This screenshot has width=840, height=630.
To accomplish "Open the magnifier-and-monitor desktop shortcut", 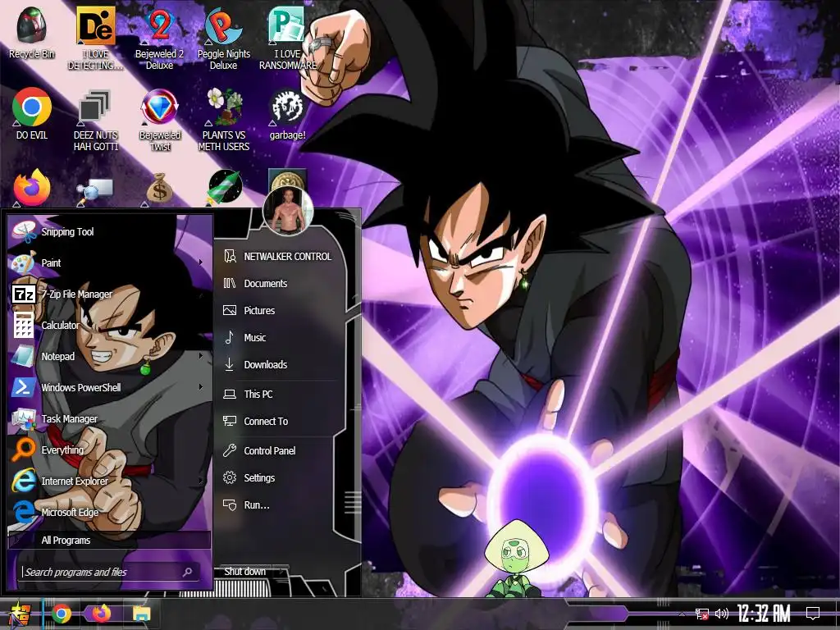I will pos(95,190).
